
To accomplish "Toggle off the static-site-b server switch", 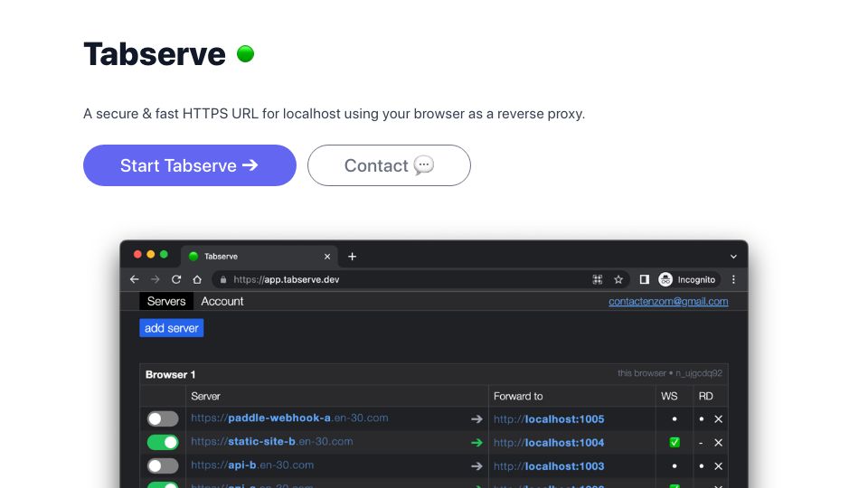I will (163, 442).
